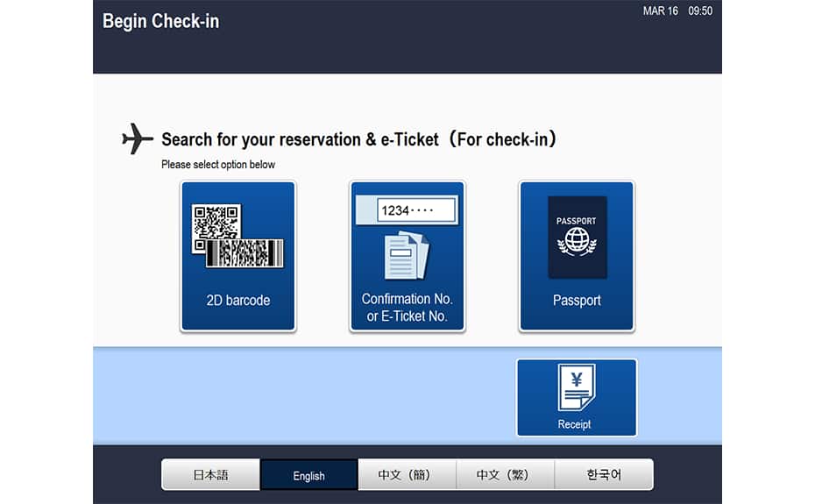Choose the "2D barcode" text label
Image resolution: width=815 pixels, height=504 pixels.
tap(237, 301)
